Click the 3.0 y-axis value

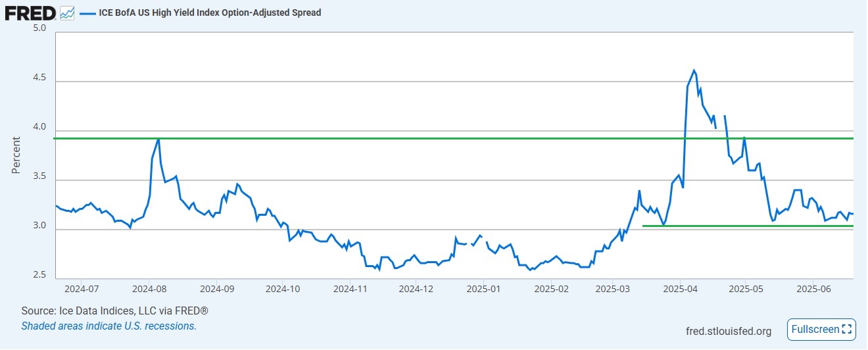pyautogui.click(x=39, y=226)
